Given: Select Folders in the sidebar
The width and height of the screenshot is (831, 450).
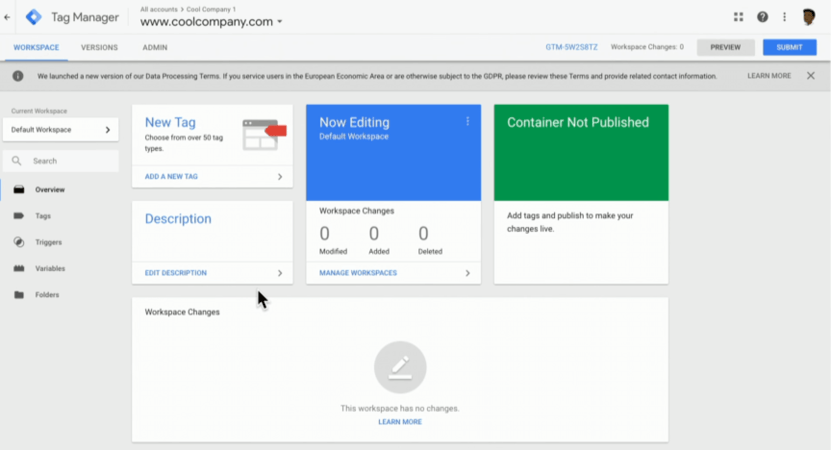Looking at the screenshot, I should click(x=47, y=295).
